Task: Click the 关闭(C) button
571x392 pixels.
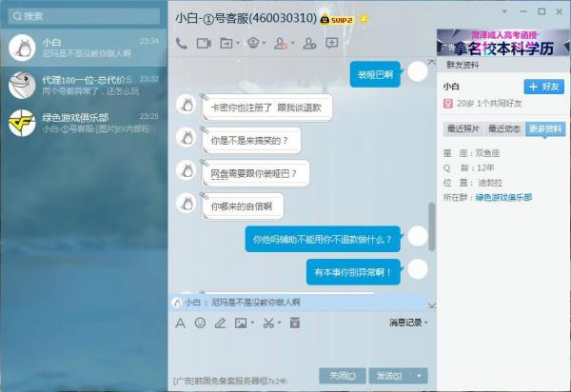Action: pos(342,376)
